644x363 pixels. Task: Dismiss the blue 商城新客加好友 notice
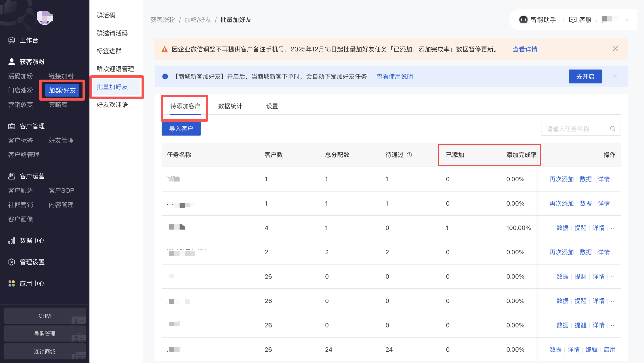pyautogui.click(x=615, y=76)
